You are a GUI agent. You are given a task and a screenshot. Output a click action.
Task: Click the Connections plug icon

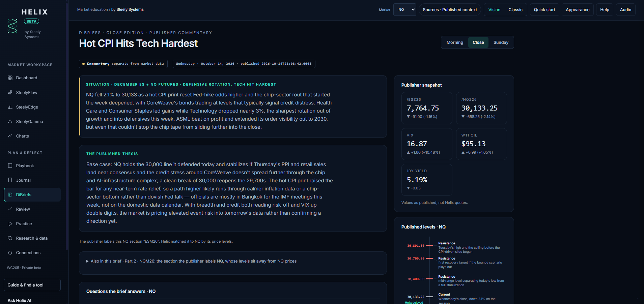tap(10, 252)
